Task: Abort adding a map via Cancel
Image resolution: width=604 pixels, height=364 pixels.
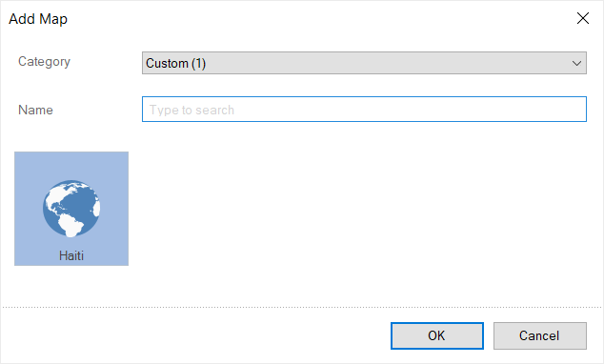Action: click(539, 335)
